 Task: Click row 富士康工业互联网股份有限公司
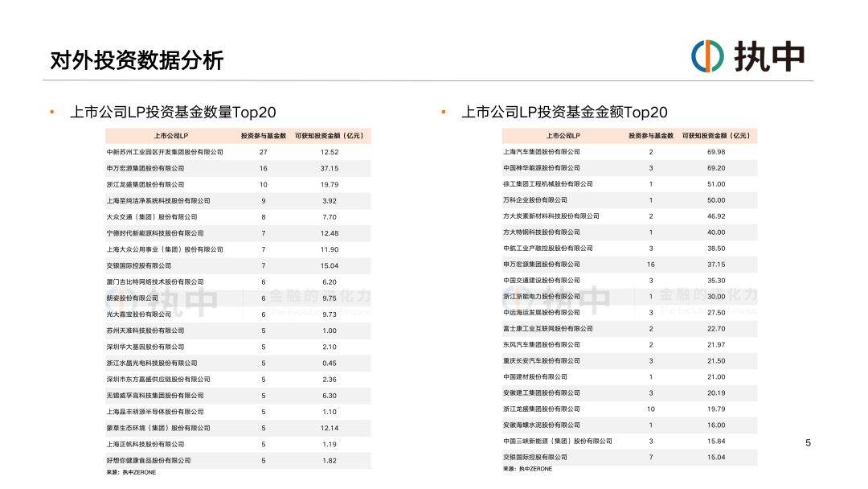tap(629, 328)
